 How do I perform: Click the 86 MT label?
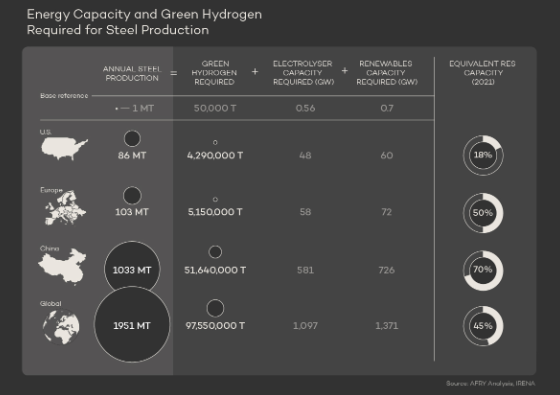point(132,156)
